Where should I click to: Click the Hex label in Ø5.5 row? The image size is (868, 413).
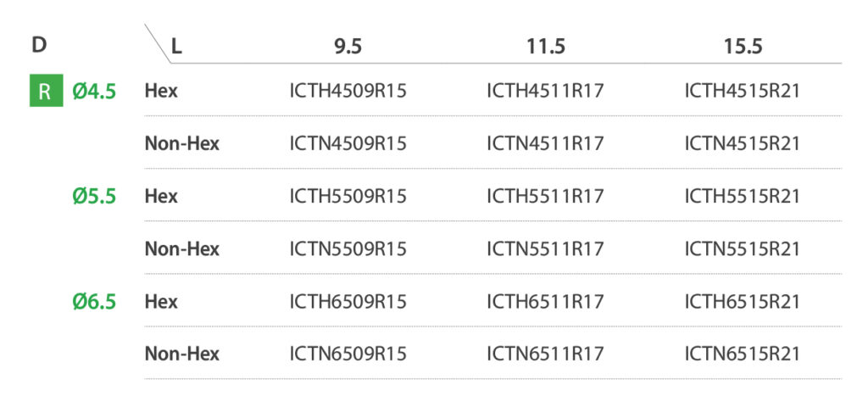point(161,197)
